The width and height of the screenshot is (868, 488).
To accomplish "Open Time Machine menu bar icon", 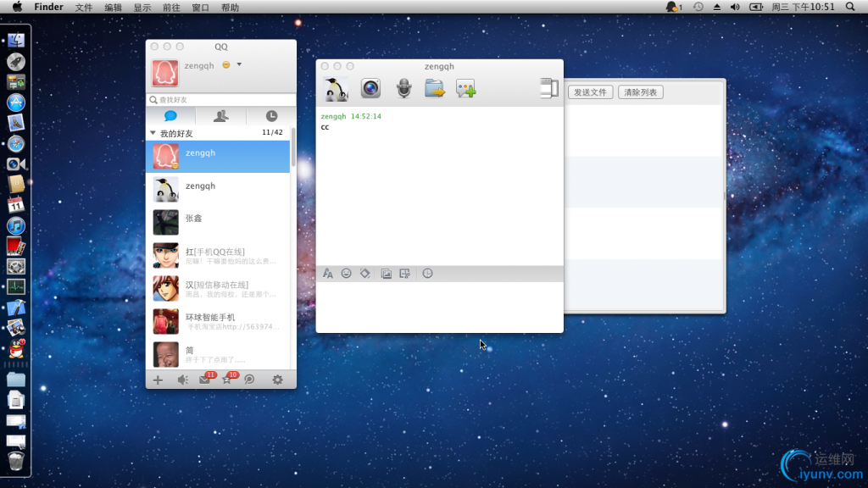I will tap(698, 7).
